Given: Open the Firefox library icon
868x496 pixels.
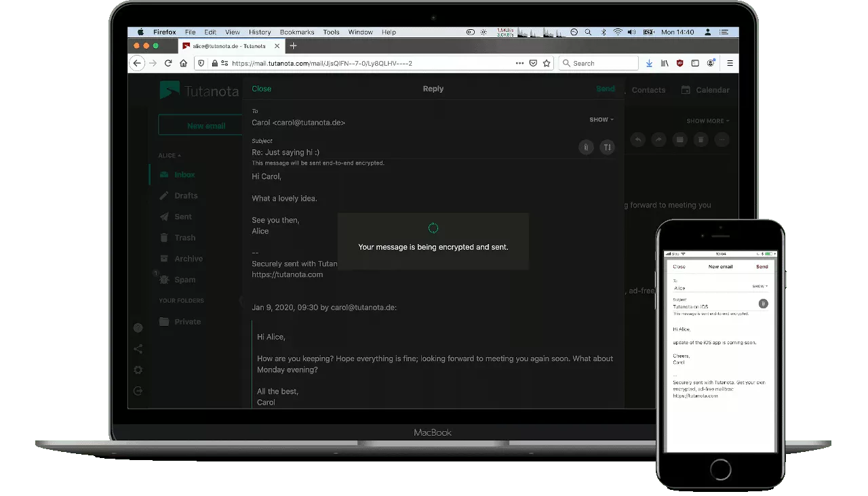Looking at the screenshot, I should tap(665, 63).
